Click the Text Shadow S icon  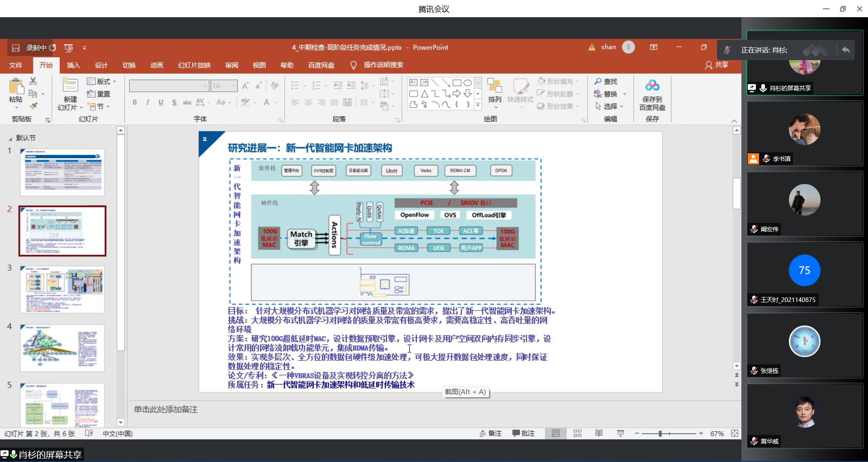point(175,103)
